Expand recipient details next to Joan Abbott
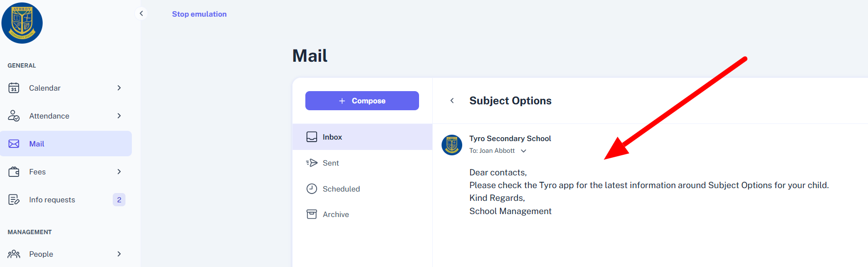 [x=523, y=151]
